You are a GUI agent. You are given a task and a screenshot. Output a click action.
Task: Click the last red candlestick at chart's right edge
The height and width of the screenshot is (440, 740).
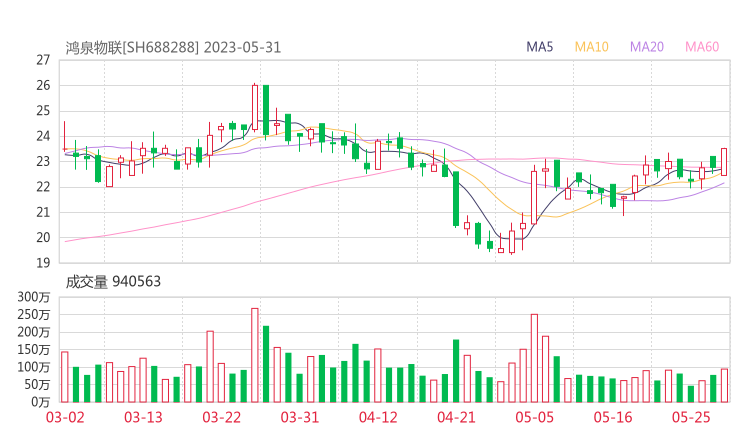(724, 162)
